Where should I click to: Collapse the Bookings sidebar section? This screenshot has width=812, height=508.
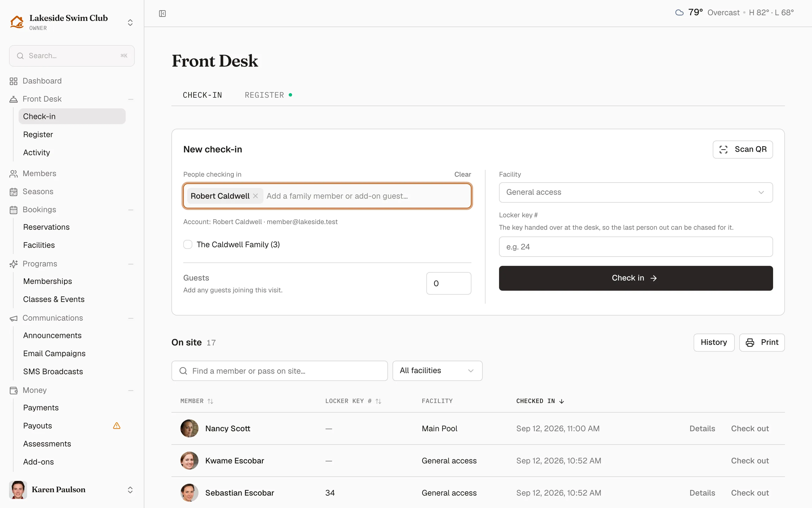point(131,210)
